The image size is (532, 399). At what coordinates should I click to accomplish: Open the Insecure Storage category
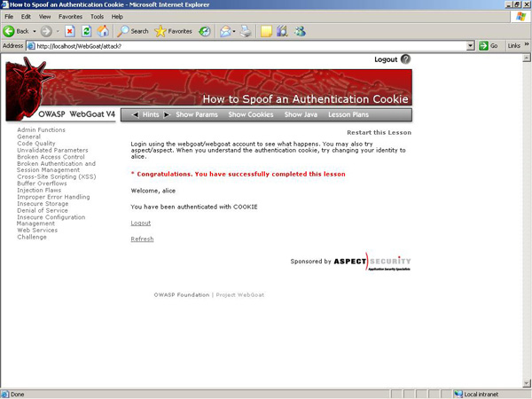coord(43,204)
